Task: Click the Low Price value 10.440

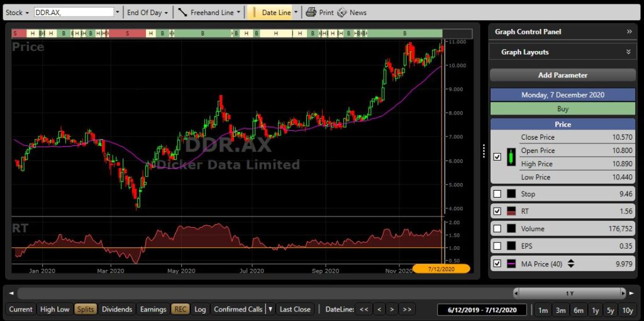Action: pyautogui.click(x=622, y=177)
